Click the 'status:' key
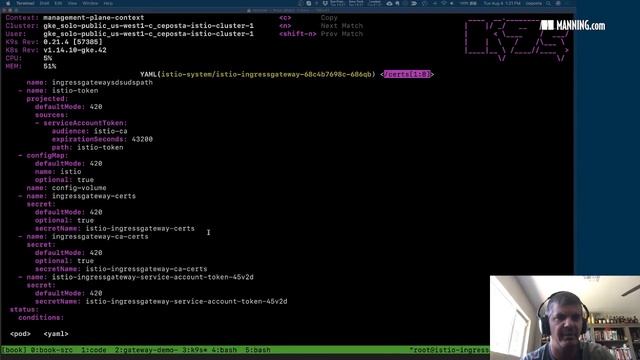The image size is (640, 360). [24, 309]
